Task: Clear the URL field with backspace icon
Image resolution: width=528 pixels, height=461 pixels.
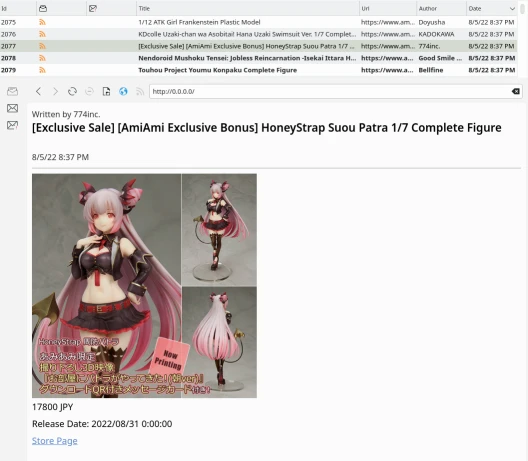Action: point(516,91)
